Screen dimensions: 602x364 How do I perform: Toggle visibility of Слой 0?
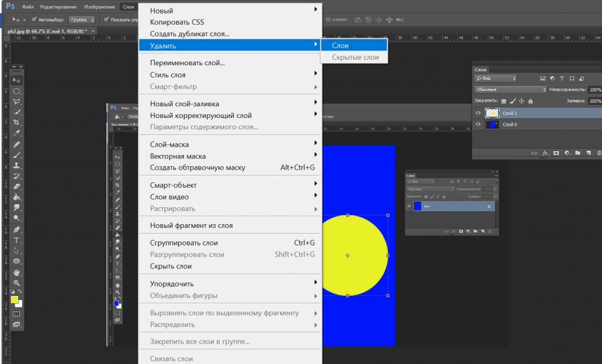(x=478, y=124)
